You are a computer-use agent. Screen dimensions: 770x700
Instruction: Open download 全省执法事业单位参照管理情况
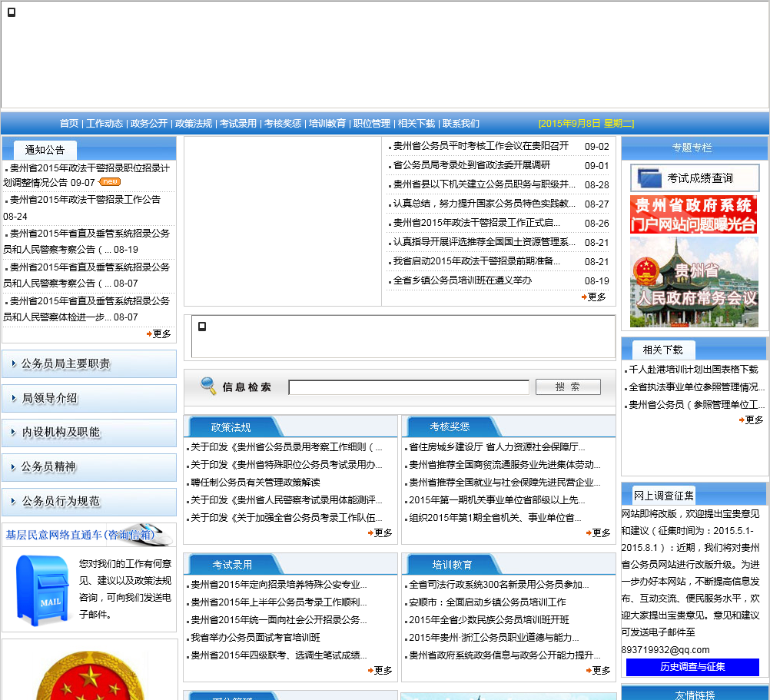coord(696,386)
